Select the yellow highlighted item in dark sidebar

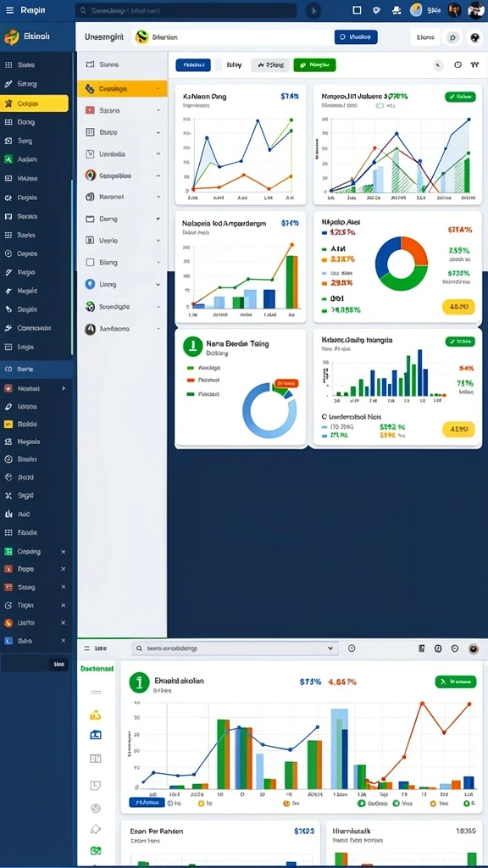click(35, 103)
